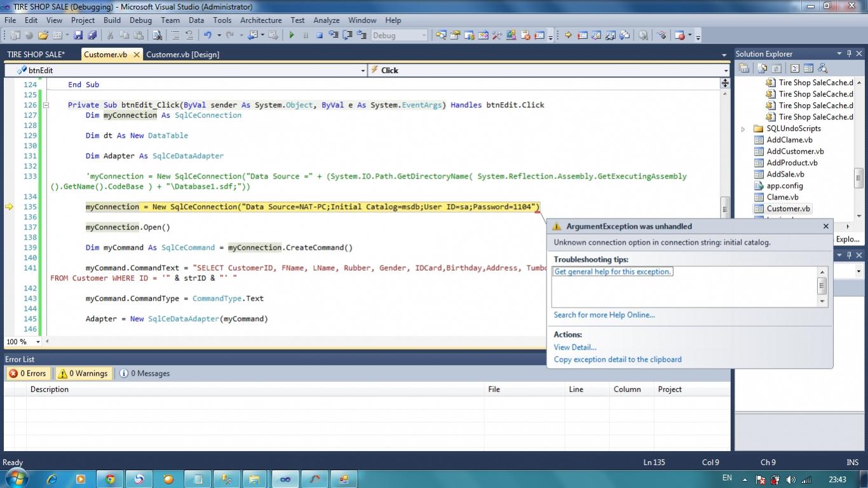Image resolution: width=868 pixels, height=488 pixels.
Task: Click the Open File folder toolbar icon
Action: 43,36
